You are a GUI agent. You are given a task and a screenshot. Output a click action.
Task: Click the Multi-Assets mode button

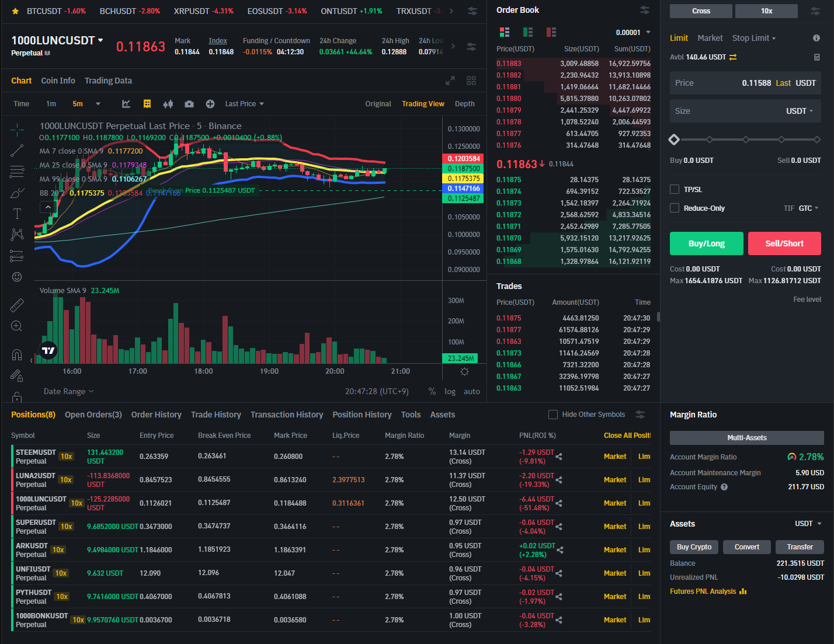click(747, 438)
